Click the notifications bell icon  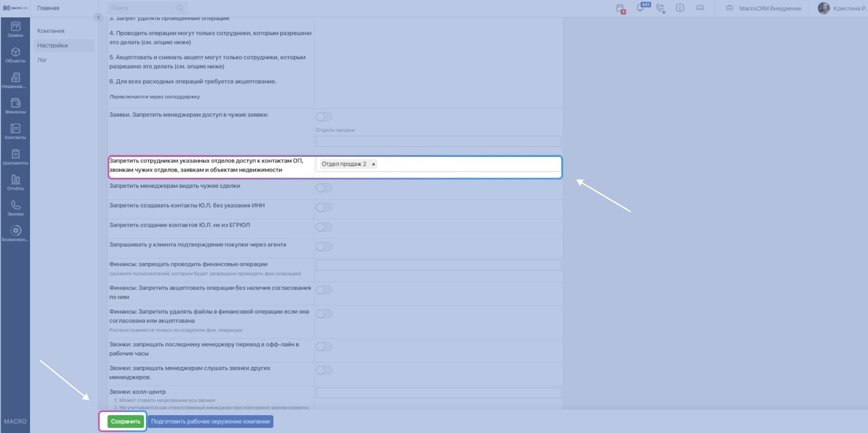click(x=641, y=8)
